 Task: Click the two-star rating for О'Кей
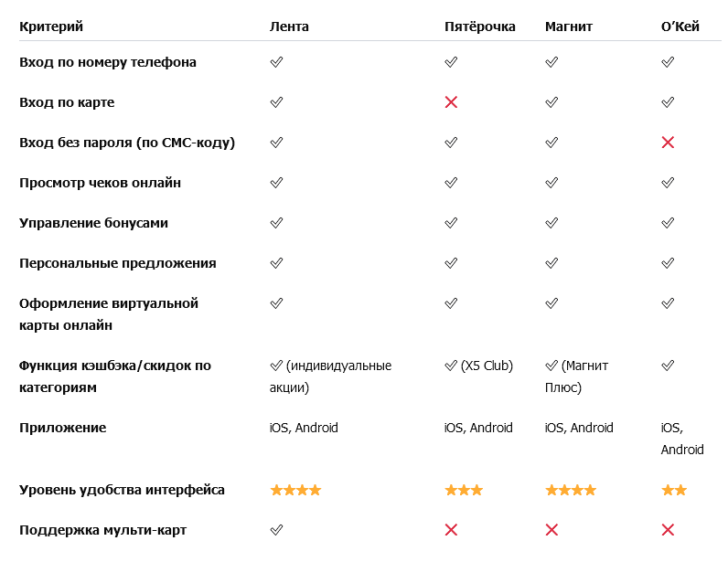click(674, 490)
